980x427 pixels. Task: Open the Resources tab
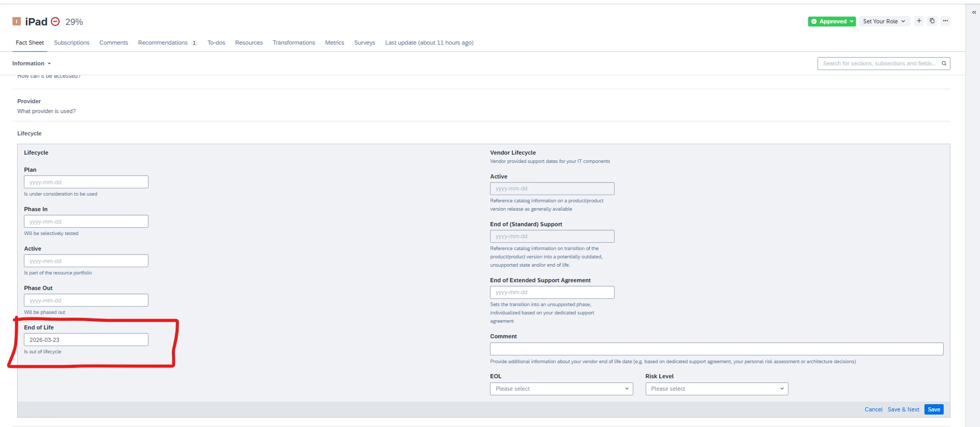point(249,43)
